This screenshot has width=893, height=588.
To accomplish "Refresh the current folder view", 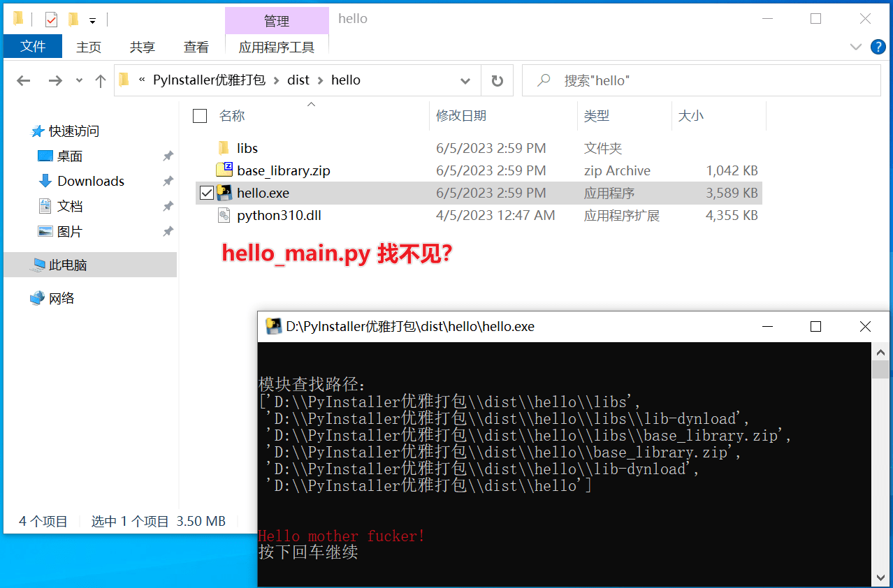I will (x=498, y=81).
